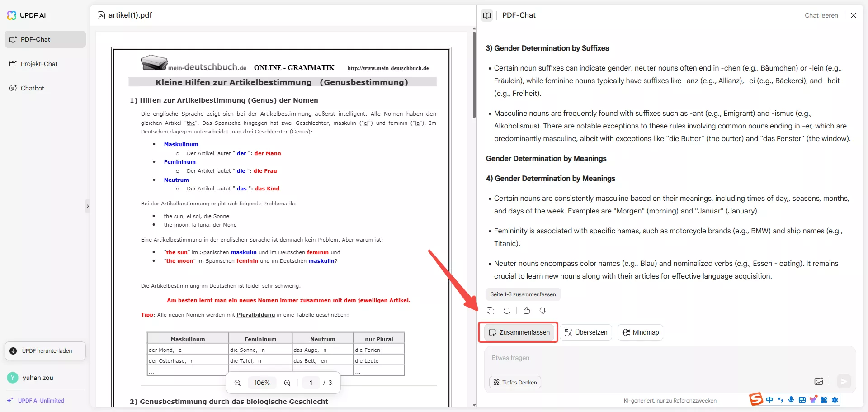Image resolution: width=868 pixels, height=412 pixels.
Task: Open the yuhan zou user profile
Action: [31, 378]
